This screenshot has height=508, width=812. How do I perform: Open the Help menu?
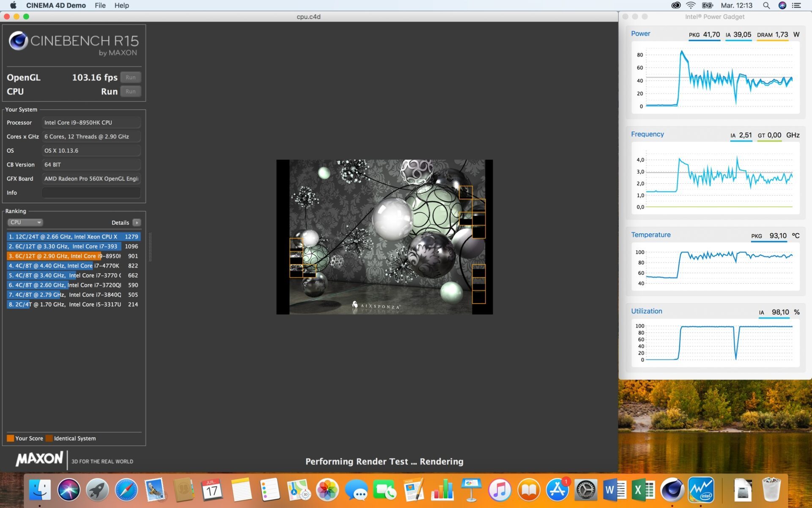click(122, 6)
